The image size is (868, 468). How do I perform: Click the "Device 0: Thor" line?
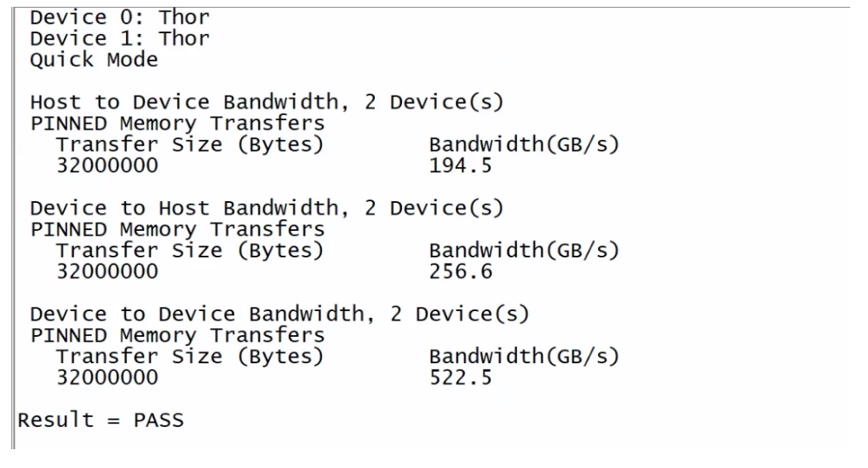tap(119, 17)
